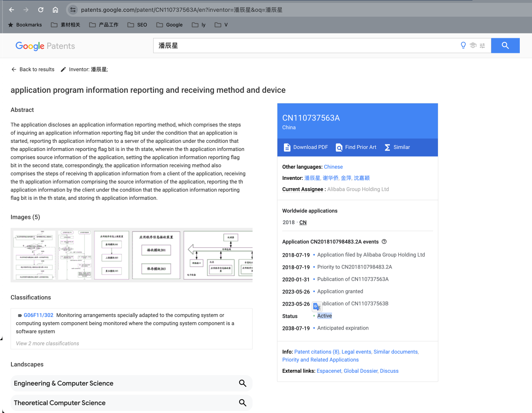Open the SEO bookmark folder
The image size is (532, 413).
(x=137, y=25)
